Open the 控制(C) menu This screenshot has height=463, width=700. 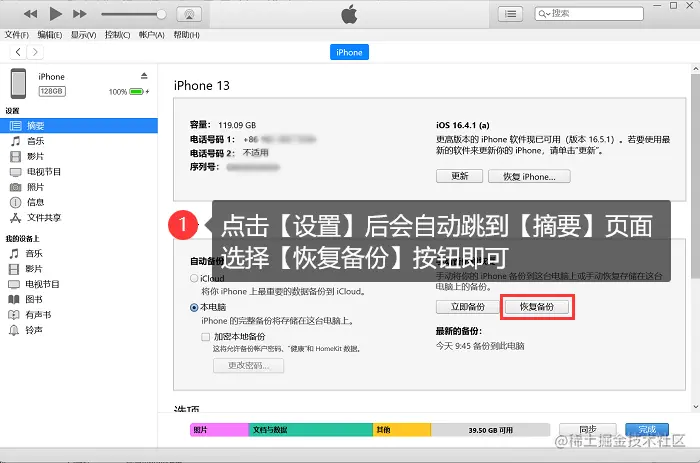pos(117,35)
